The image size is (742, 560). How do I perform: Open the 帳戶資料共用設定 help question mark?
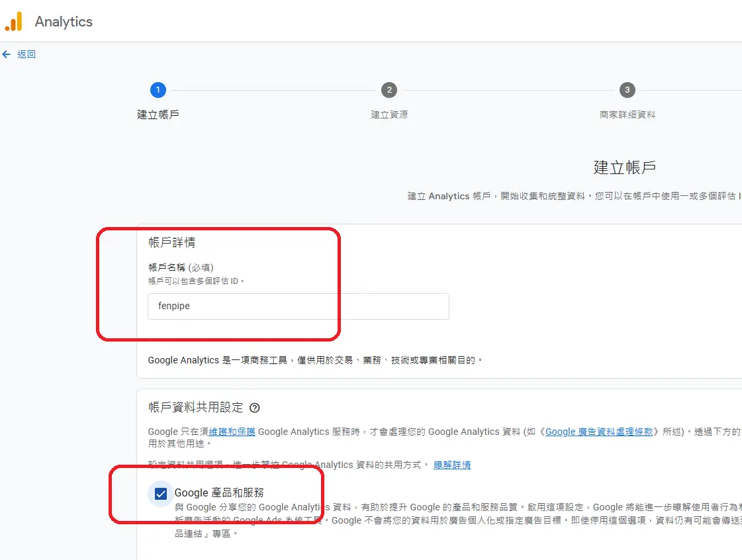(x=255, y=407)
